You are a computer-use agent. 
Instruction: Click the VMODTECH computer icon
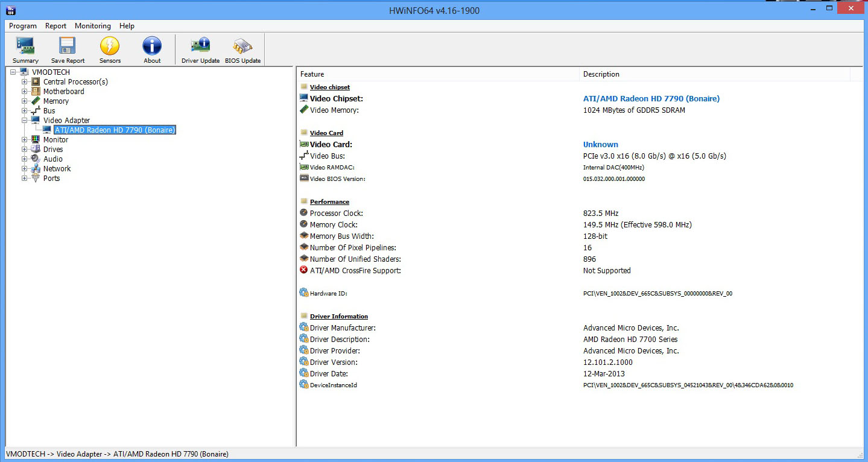[x=25, y=72]
